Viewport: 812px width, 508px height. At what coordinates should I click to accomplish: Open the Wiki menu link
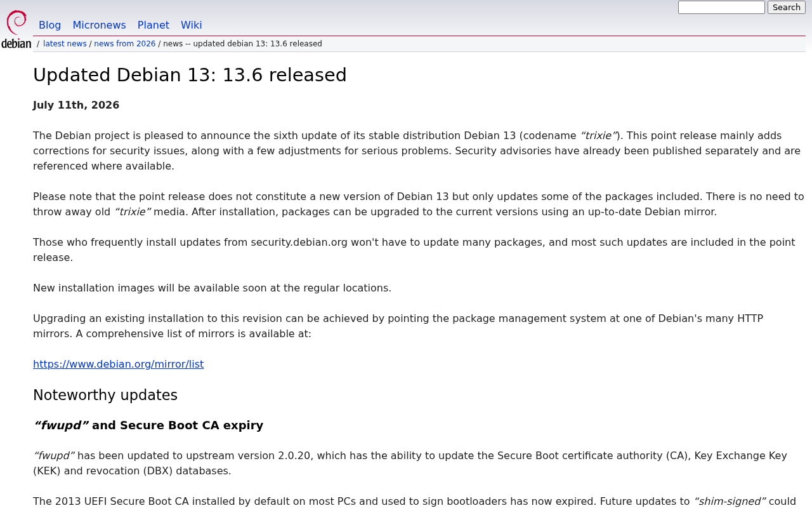192,25
